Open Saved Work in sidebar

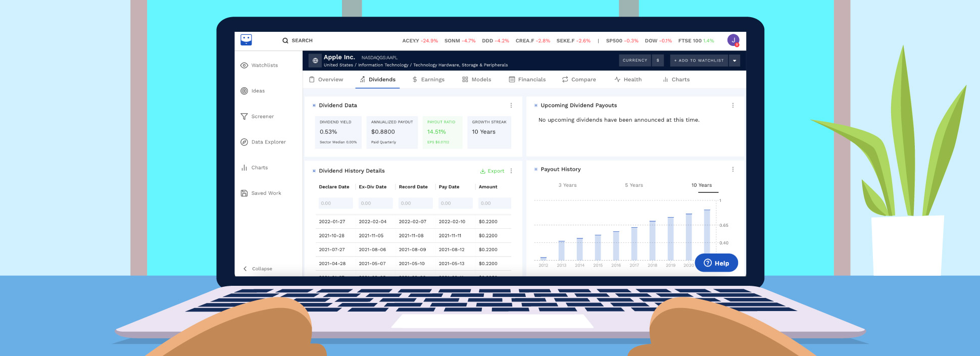266,193
